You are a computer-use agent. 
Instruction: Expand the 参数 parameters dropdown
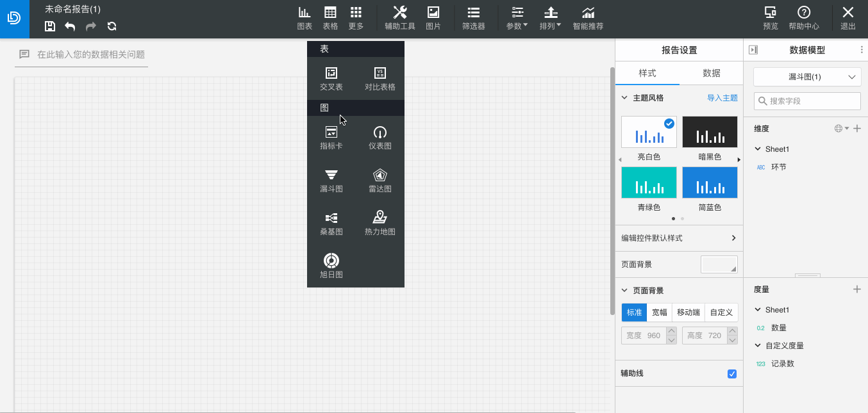517,17
